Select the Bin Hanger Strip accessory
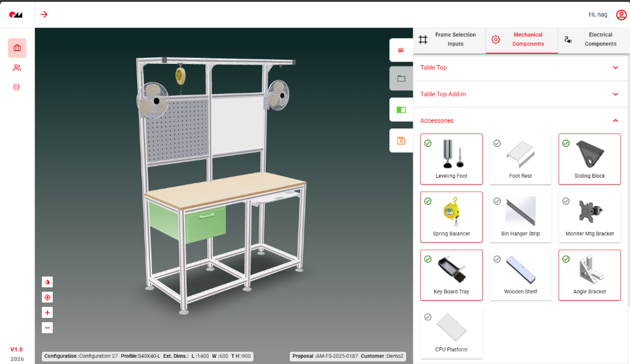 (x=520, y=216)
